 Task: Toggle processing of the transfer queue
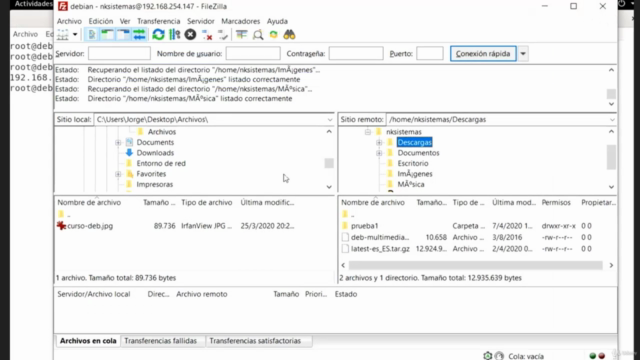[x=175, y=35]
